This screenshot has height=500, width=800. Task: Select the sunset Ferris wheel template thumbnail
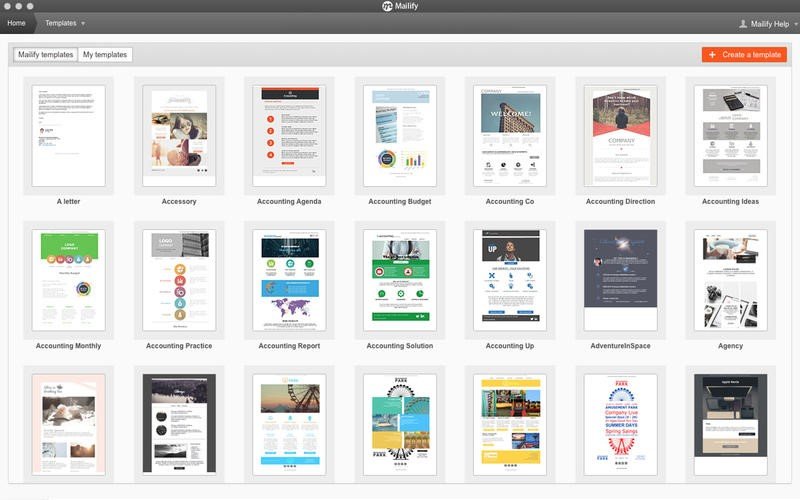click(x=289, y=424)
